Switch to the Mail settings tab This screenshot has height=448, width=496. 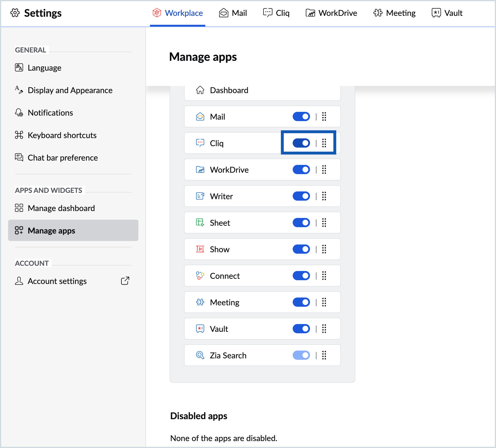tap(233, 13)
